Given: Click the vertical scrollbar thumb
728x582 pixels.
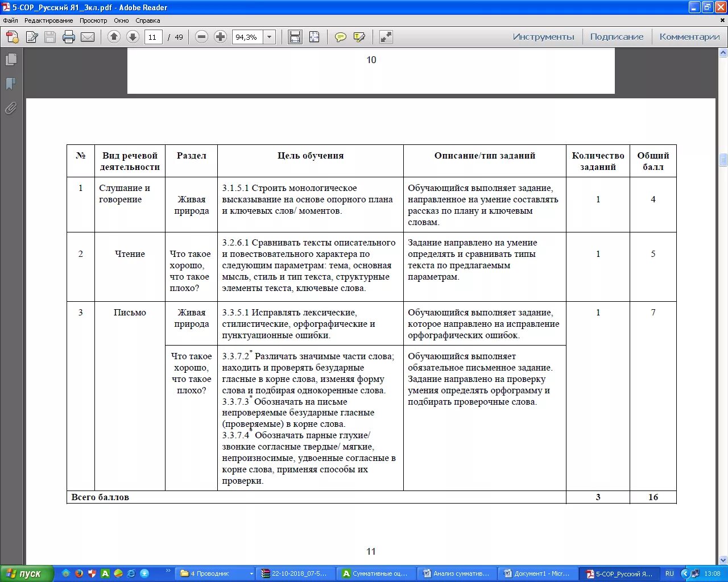Looking at the screenshot, I should 723,160.
